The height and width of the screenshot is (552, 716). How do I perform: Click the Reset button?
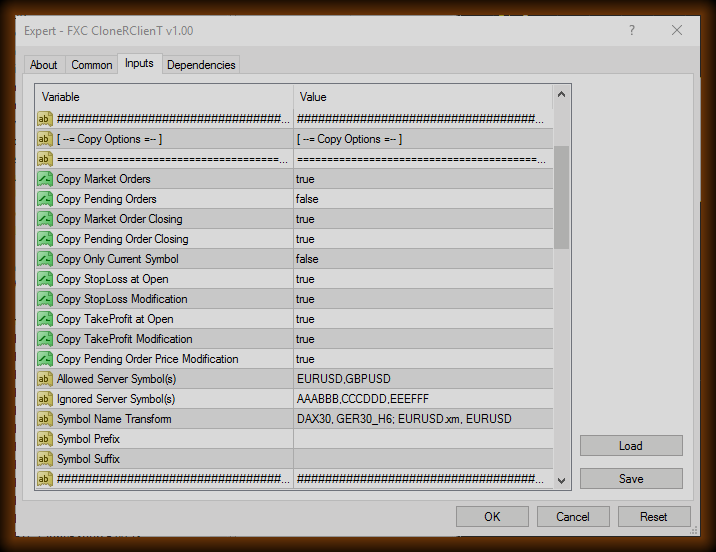654,517
